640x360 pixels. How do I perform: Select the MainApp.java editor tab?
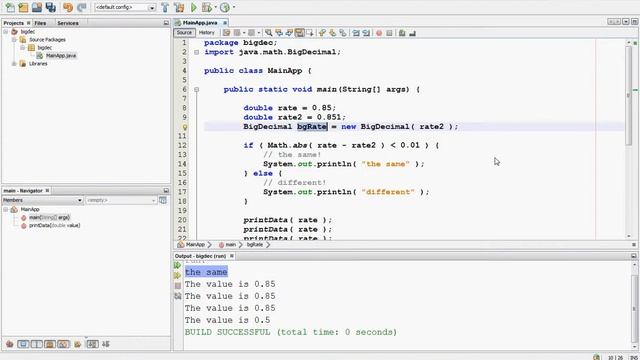click(200, 23)
